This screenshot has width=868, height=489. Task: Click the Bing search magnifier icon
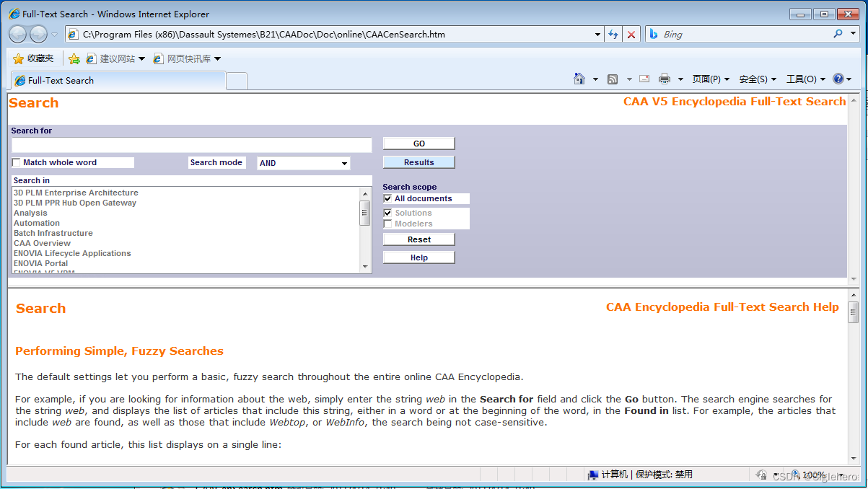(838, 34)
